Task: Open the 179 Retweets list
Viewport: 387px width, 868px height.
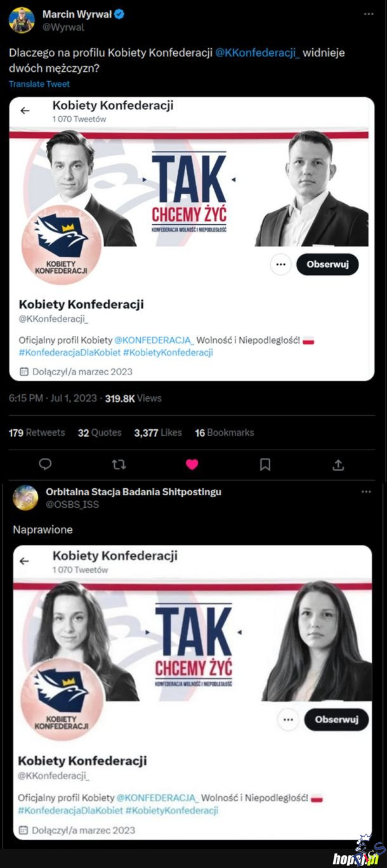Action: 37,432
